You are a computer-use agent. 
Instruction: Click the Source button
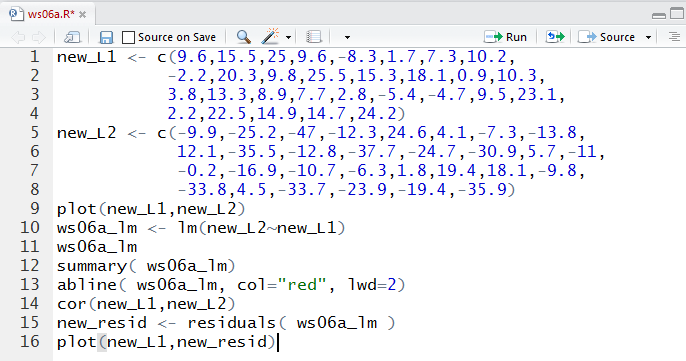[x=606, y=37]
